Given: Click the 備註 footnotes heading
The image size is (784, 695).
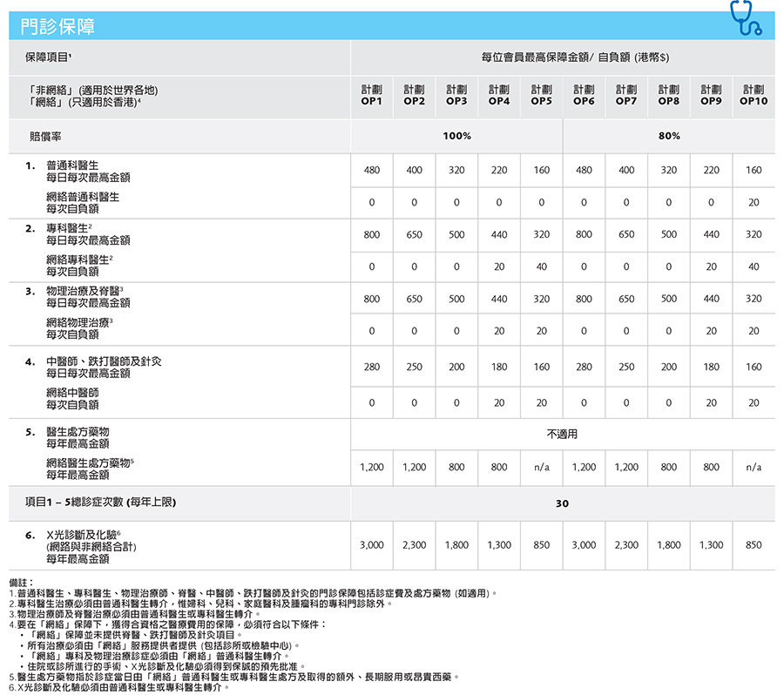Looking at the screenshot, I should click(21, 582).
